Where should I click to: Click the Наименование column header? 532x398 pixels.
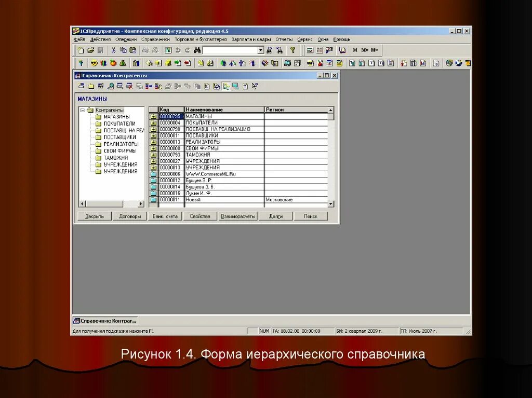(x=224, y=109)
